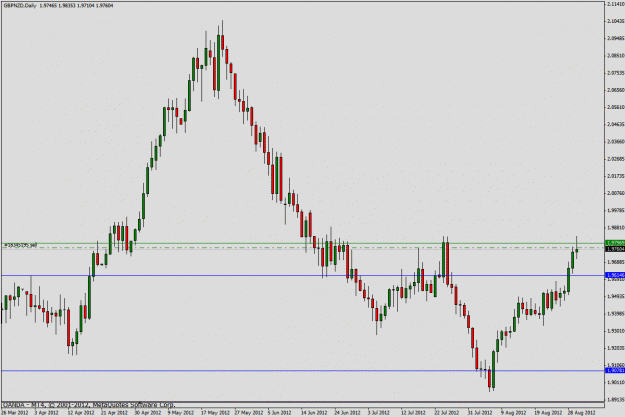This screenshot has width=625, height=417.
Task: Select the upper blue horizontal support line
Action: [x=303, y=275]
